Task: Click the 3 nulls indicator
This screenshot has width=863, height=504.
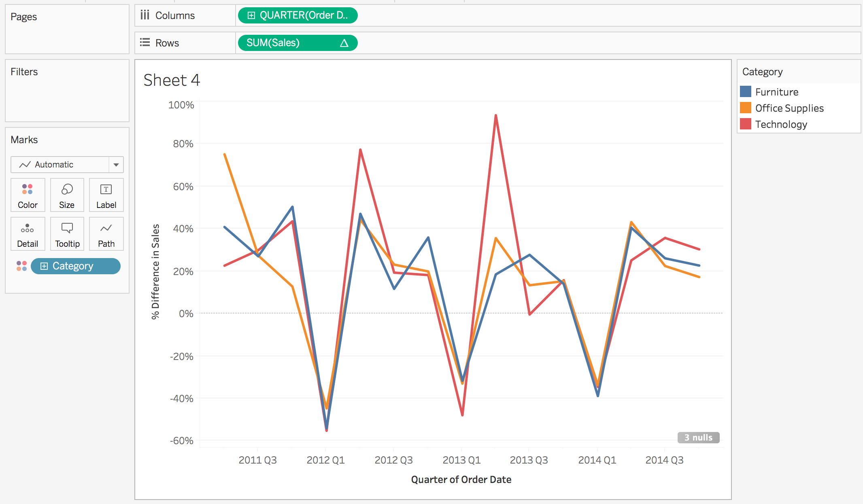Action: tap(698, 438)
